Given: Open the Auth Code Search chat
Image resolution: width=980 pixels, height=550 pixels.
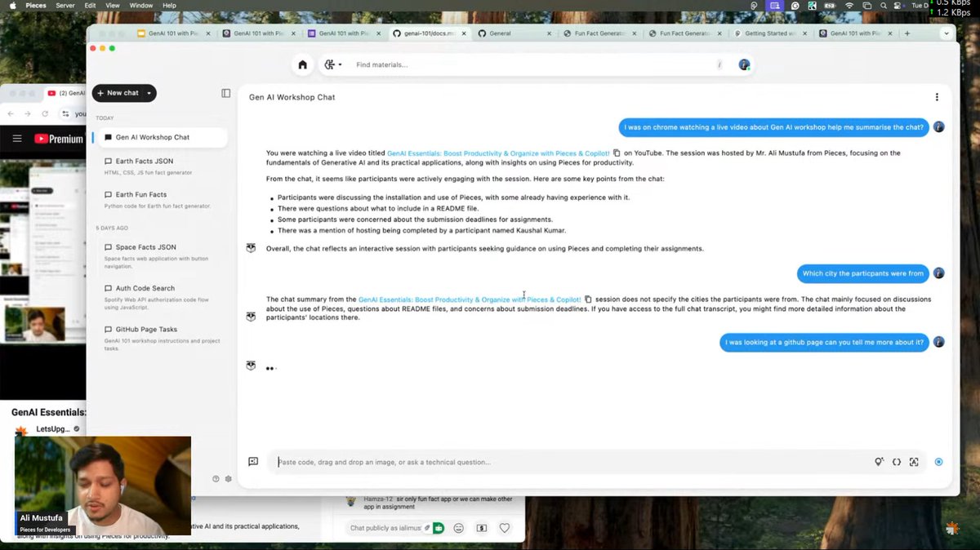Looking at the screenshot, I should [x=163, y=297].
